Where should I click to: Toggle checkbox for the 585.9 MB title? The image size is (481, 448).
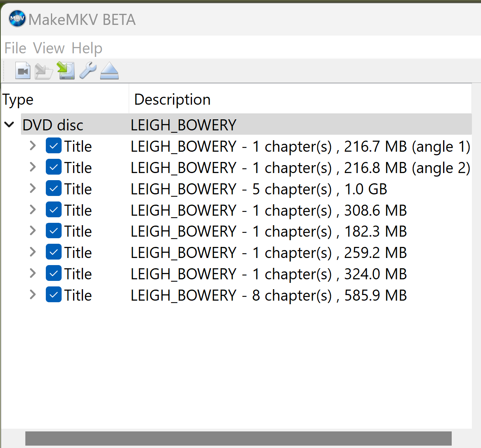point(54,295)
